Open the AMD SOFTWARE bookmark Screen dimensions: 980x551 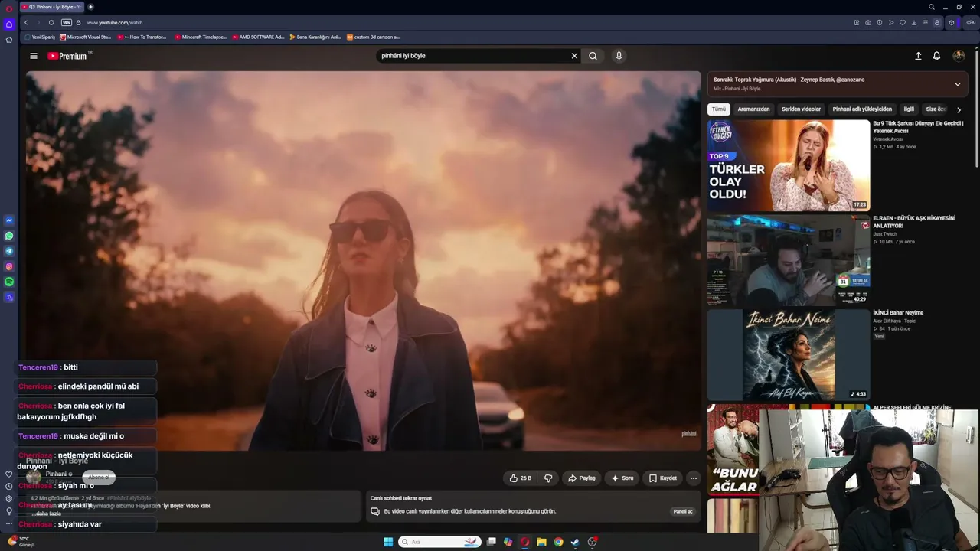click(x=258, y=37)
